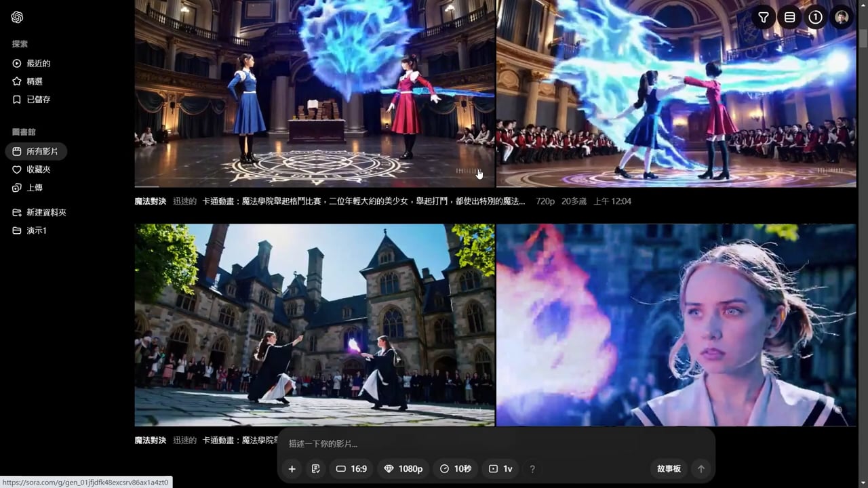The width and height of the screenshot is (868, 488).
Task: Click the OpenAI logo in the sidebar
Action: [x=17, y=18]
